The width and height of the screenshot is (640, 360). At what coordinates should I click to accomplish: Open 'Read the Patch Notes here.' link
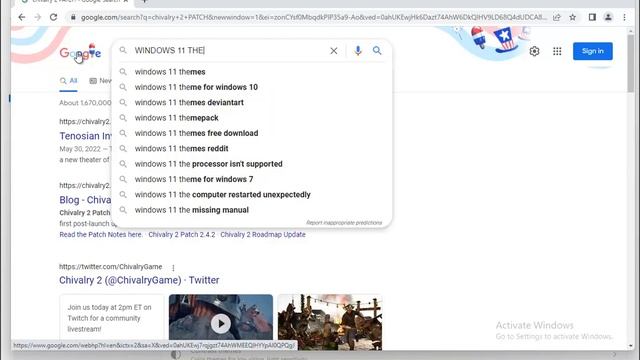(101, 235)
